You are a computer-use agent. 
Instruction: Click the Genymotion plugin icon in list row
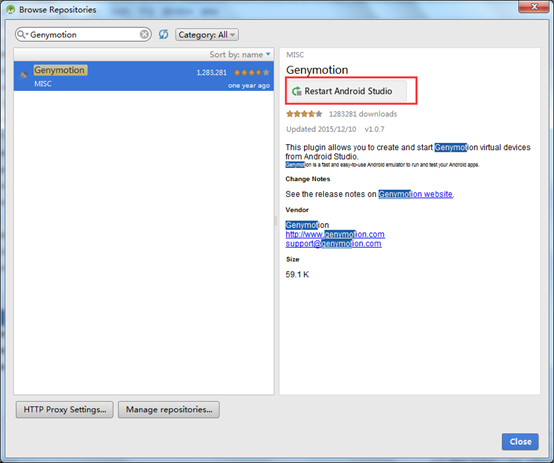pos(24,75)
